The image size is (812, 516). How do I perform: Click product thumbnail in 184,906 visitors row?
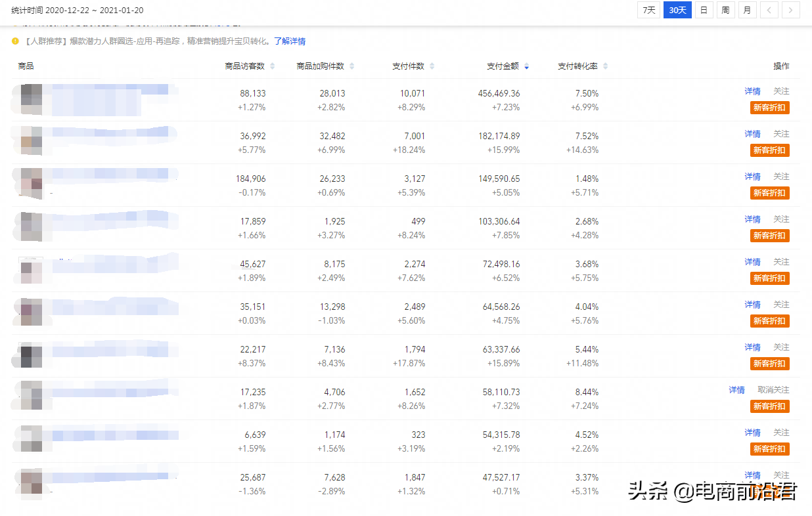point(31,183)
